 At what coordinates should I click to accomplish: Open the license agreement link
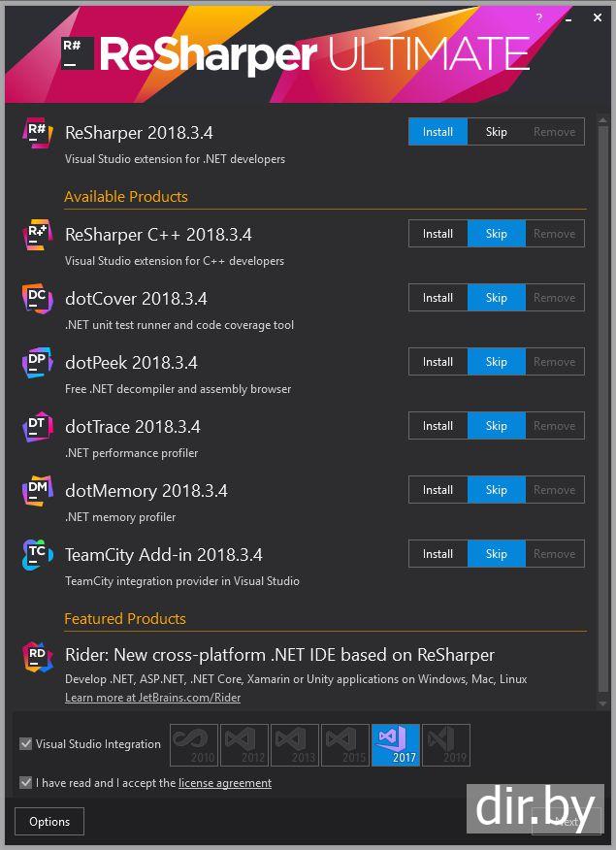[225, 783]
